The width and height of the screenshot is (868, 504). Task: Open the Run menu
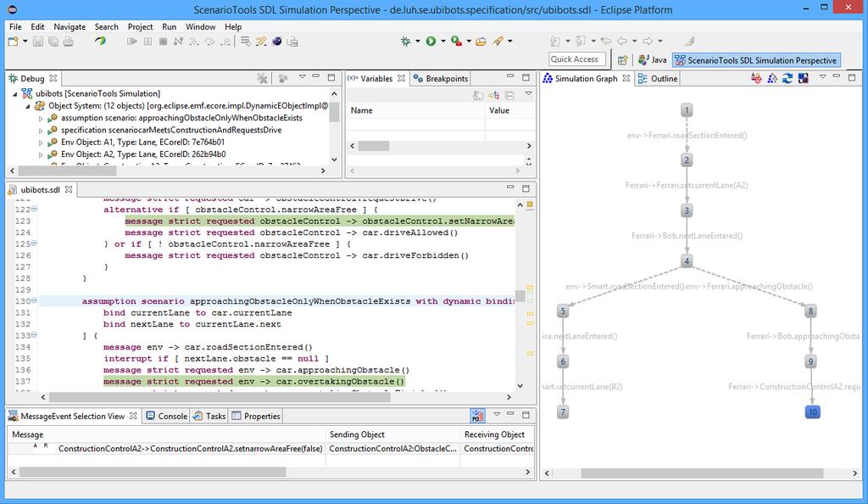[x=169, y=26]
